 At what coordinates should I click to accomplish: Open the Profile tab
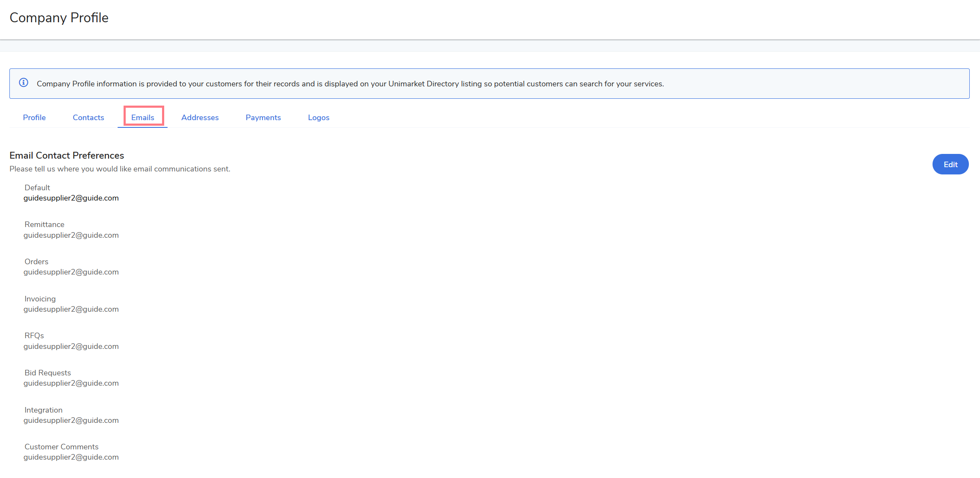(x=34, y=118)
